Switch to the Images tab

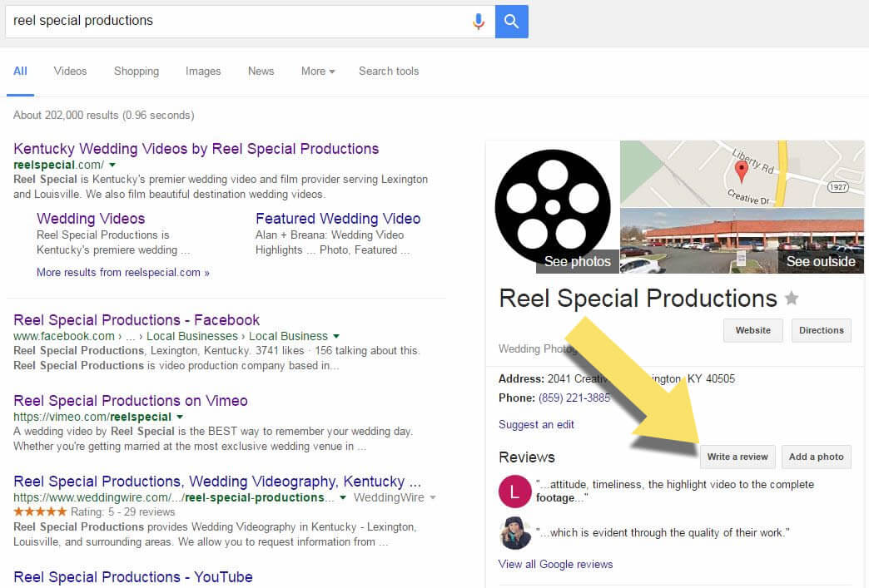click(203, 72)
